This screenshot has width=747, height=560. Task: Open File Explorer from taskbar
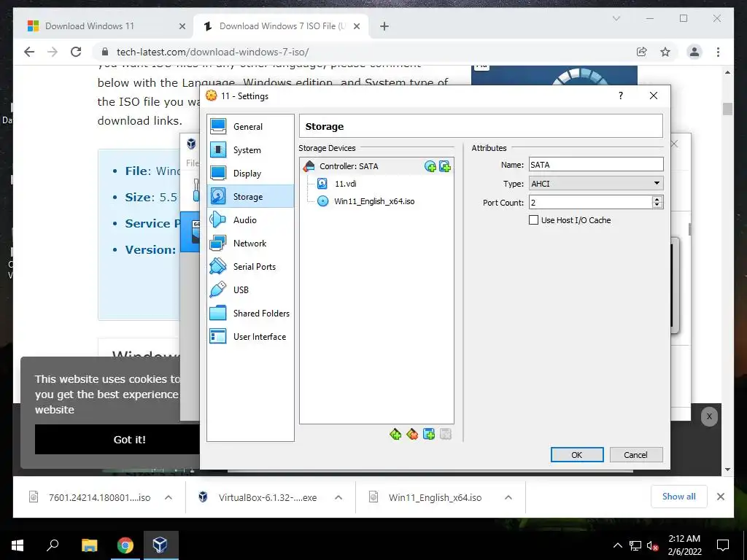[x=89, y=545]
